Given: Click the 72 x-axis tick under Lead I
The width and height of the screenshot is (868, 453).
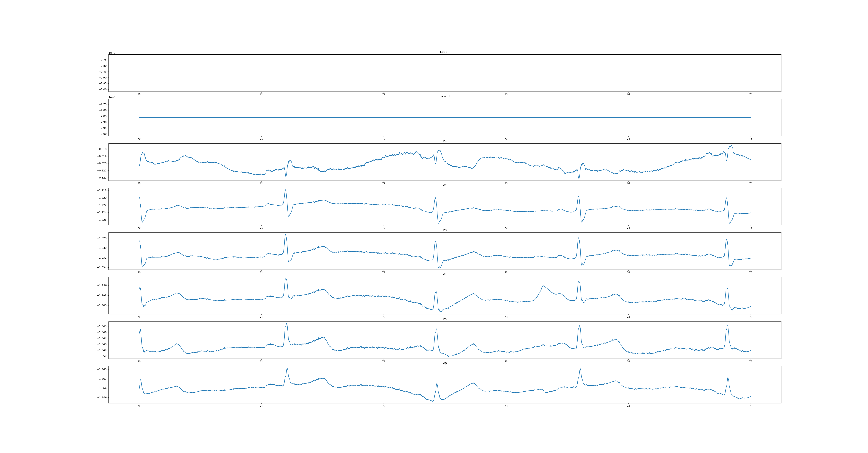Looking at the screenshot, I should [384, 94].
